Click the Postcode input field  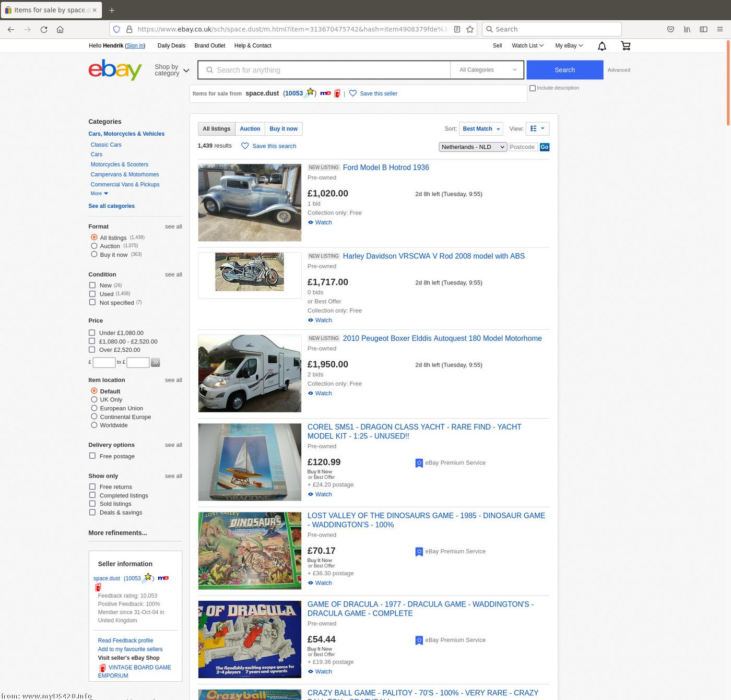pyautogui.click(x=523, y=147)
